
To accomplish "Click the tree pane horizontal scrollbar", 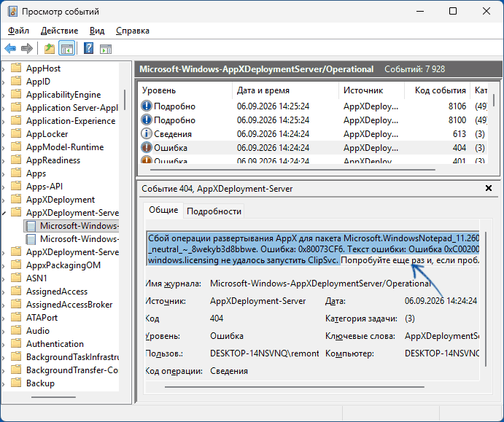I will 54,397.
